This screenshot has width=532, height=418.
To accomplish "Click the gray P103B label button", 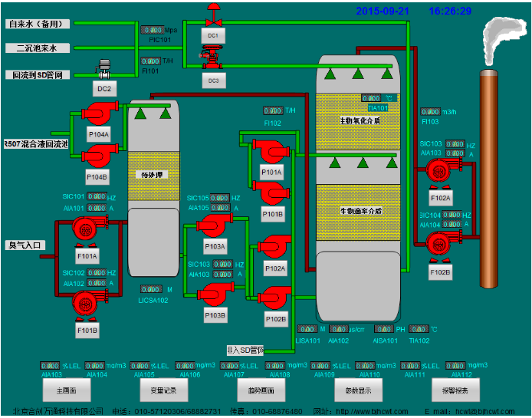I will coord(215,315).
